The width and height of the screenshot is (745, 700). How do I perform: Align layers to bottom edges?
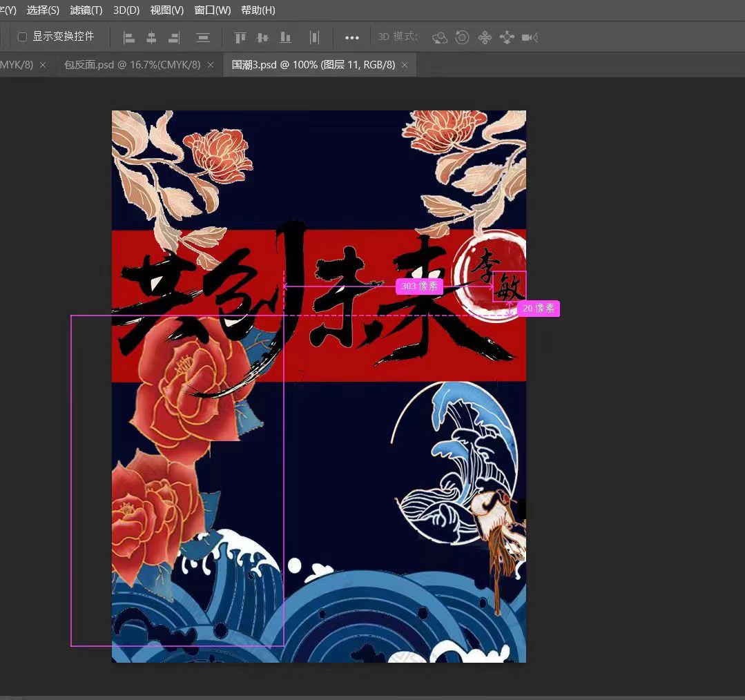(285, 37)
